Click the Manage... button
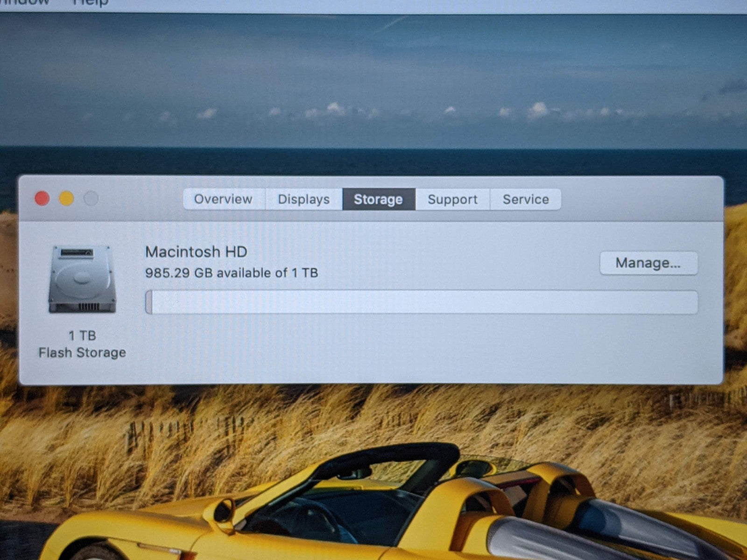The image size is (747, 560). point(648,263)
